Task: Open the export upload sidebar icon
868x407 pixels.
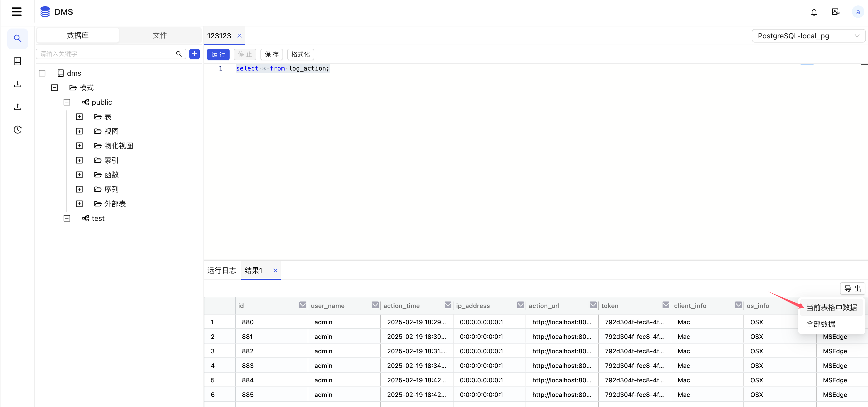Action: click(18, 107)
